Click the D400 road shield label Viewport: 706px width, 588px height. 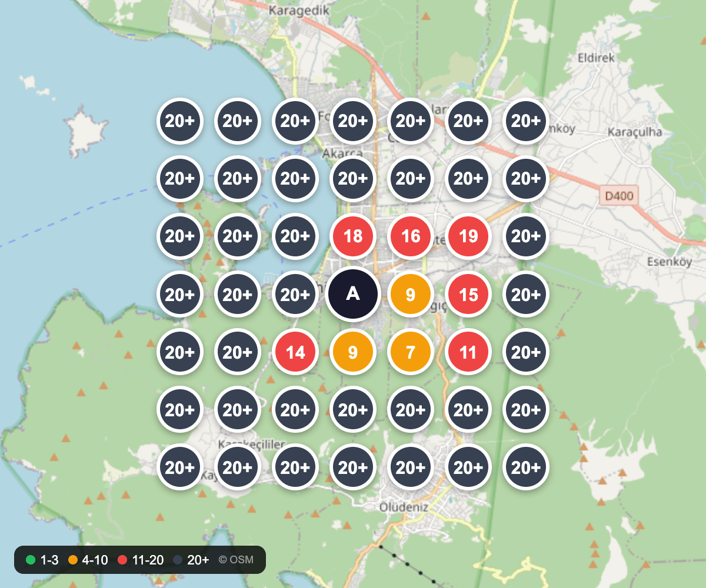(x=619, y=195)
